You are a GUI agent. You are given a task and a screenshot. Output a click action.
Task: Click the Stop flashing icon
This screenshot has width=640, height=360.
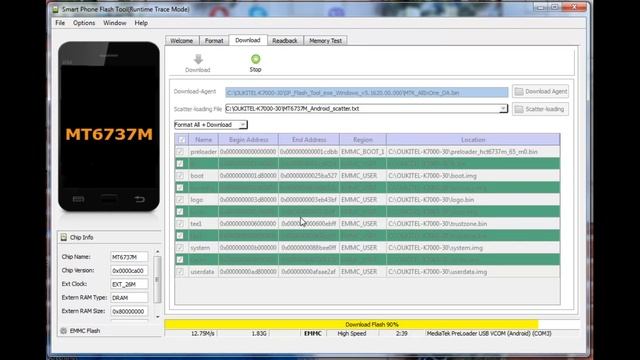[256, 59]
